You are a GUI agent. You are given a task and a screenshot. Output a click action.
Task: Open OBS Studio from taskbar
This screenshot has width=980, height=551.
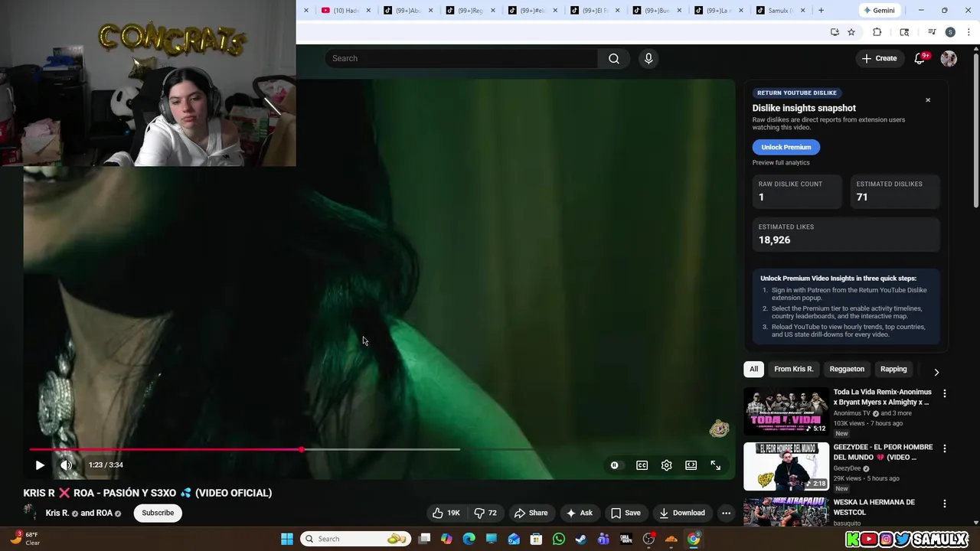[x=648, y=539]
